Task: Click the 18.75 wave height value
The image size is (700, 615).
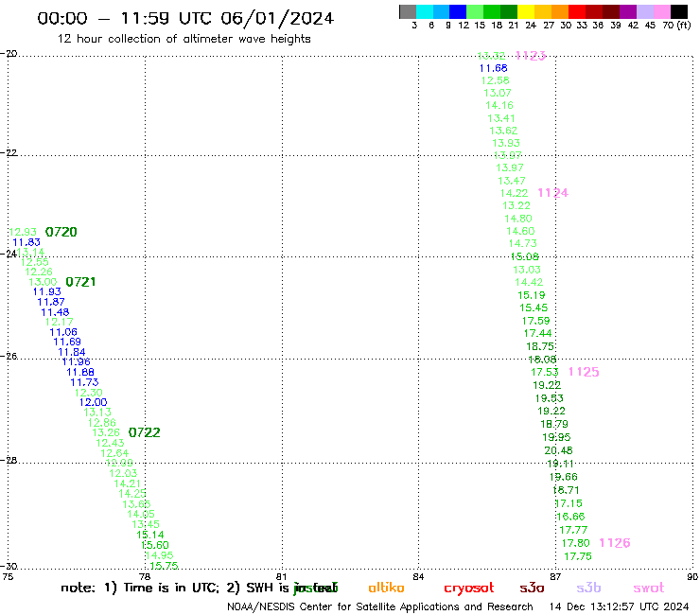Action: [x=540, y=346]
